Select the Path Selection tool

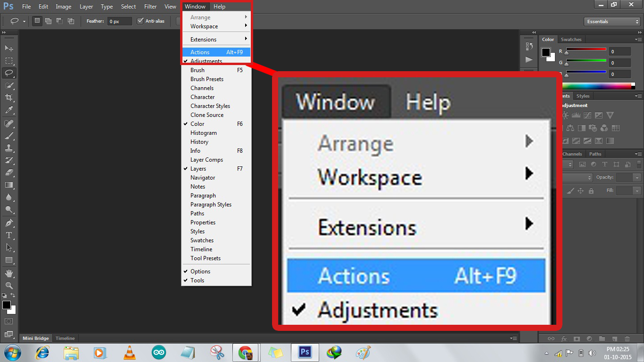click(9, 247)
